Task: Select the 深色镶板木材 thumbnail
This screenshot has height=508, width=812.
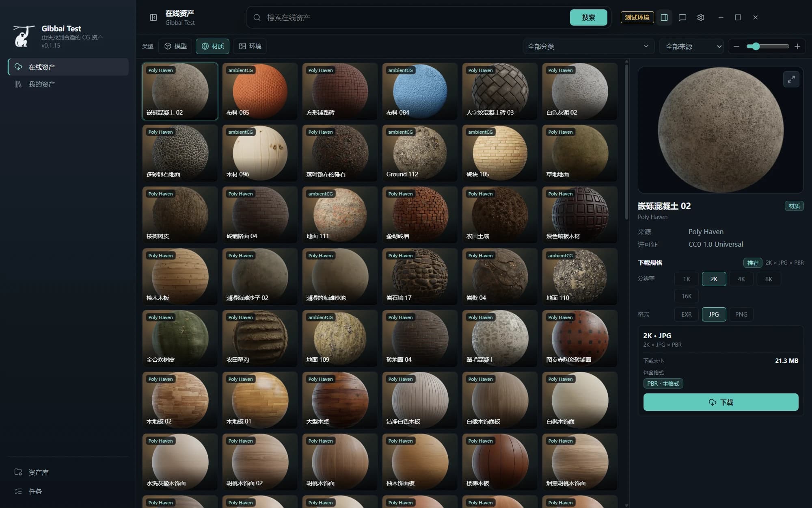Action: point(579,215)
